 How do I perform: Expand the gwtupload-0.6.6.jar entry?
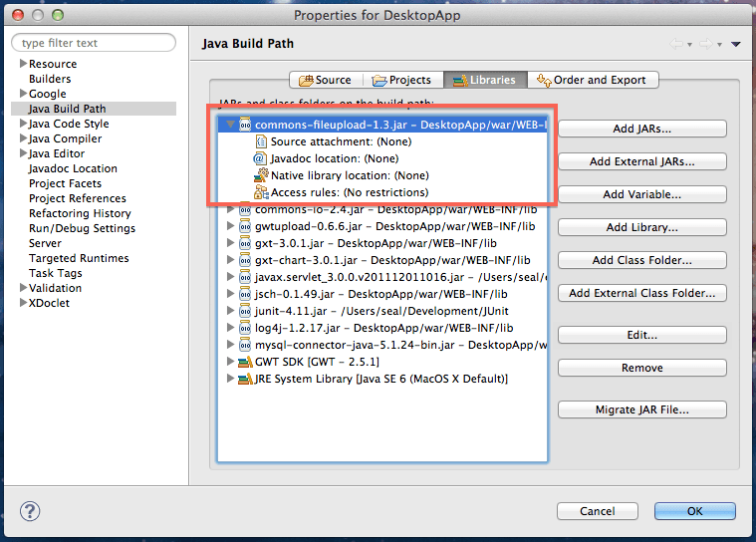coord(230,226)
